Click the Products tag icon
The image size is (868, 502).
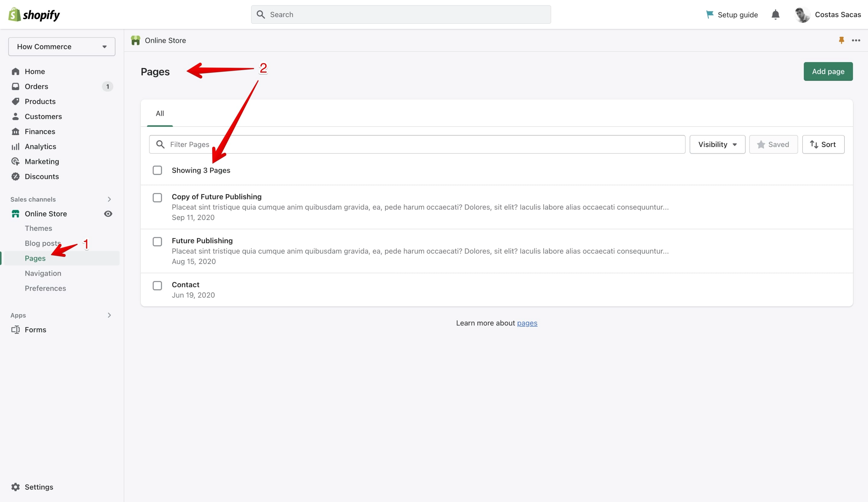(15, 101)
